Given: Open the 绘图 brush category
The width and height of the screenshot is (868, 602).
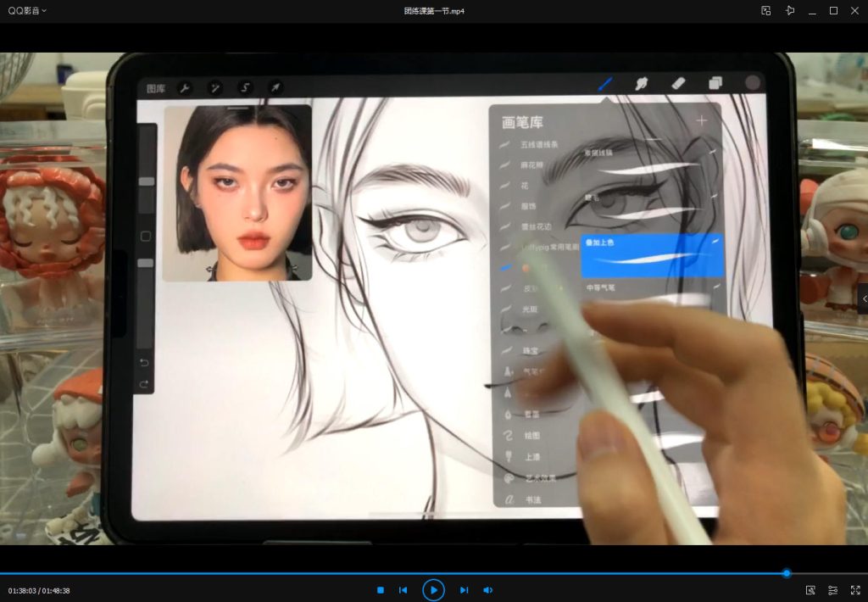Looking at the screenshot, I should point(533,435).
